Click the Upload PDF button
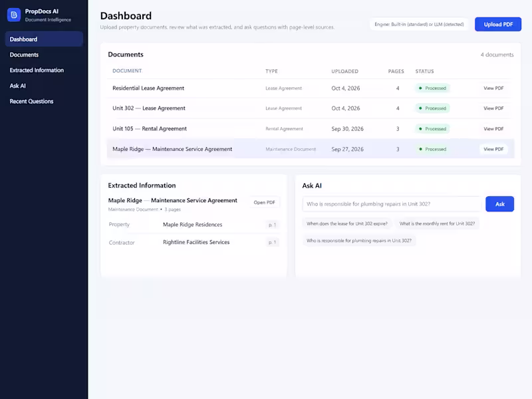The width and height of the screenshot is (532, 399). (497, 25)
